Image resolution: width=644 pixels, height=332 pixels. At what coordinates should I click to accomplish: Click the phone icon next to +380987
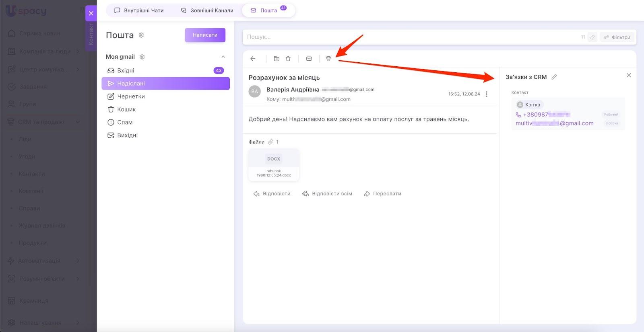pos(518,115)
